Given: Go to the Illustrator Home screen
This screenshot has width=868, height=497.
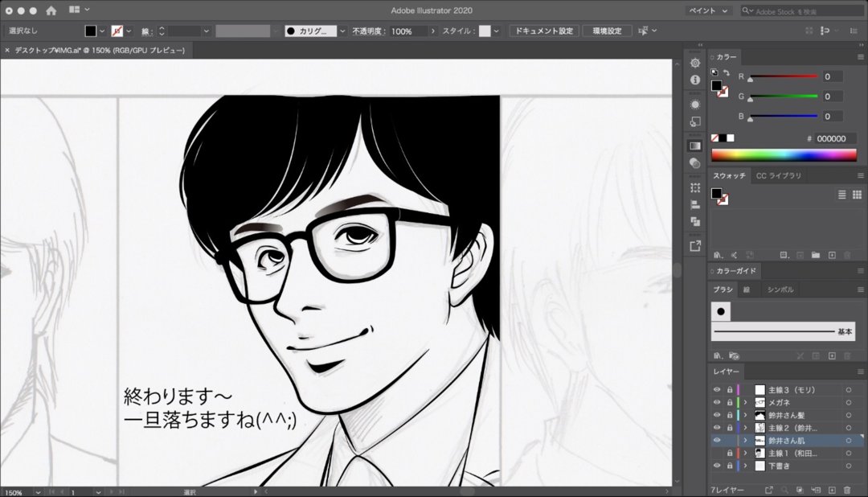Looking at the screenshot, I should tap(51, 10).
